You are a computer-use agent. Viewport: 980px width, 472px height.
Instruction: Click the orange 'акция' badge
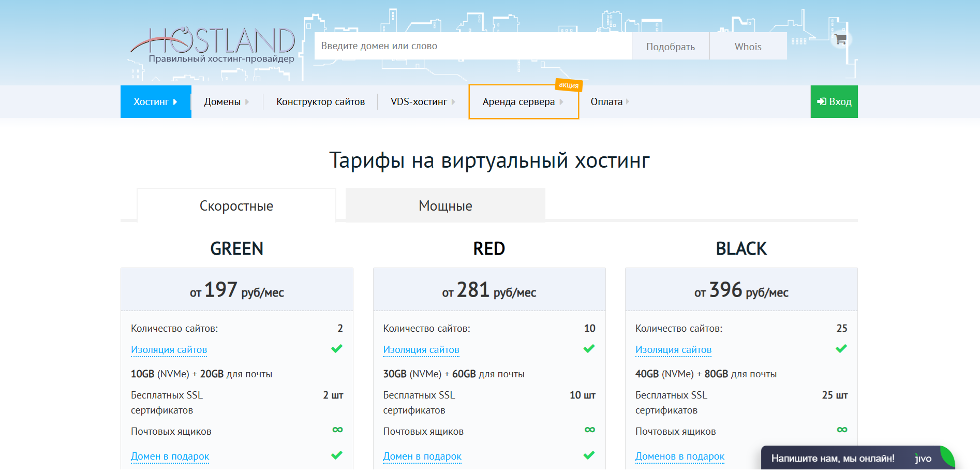569,85
